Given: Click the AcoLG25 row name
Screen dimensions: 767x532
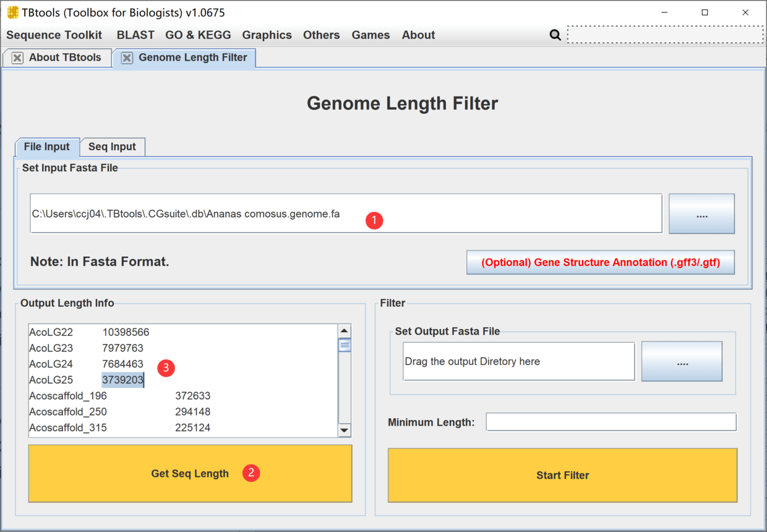Looking at the screenshot, I should (51, 380).
